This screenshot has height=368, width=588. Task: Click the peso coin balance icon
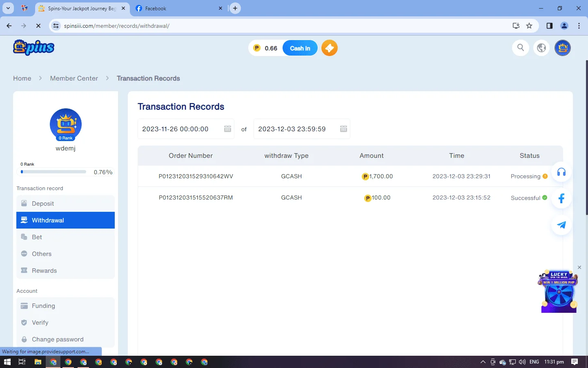(257, 48)
